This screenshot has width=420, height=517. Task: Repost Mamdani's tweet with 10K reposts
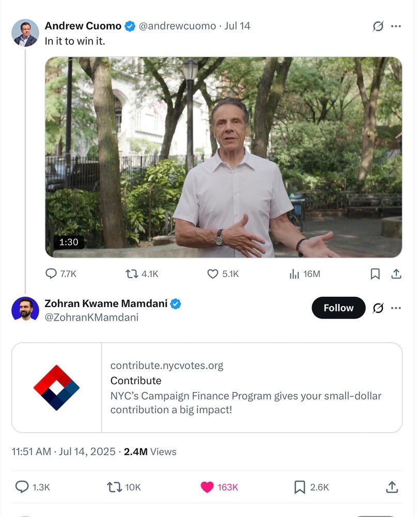pos(113,487)
